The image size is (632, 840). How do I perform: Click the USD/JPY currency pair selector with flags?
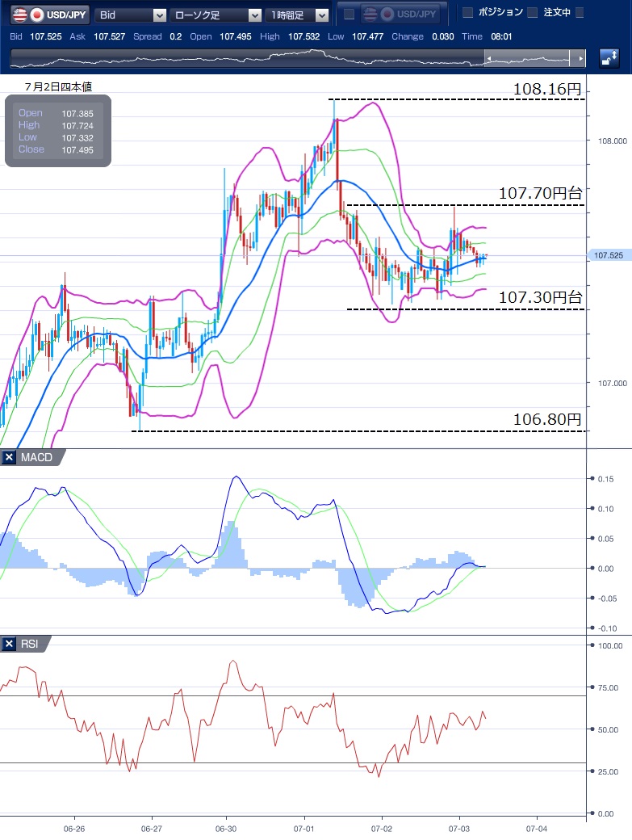click(48, 15)
